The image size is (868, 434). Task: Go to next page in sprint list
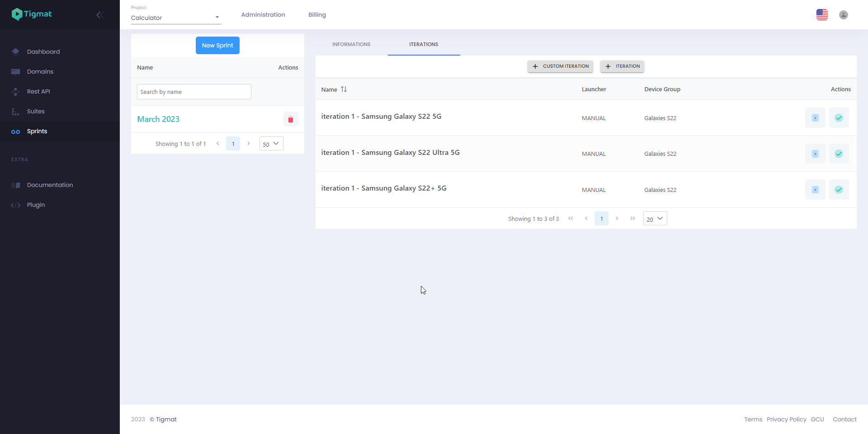point(248,144)
